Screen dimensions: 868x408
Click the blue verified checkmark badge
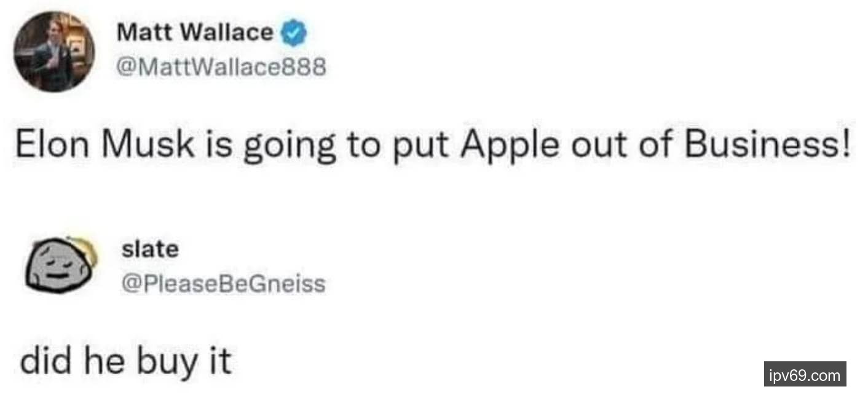(x=293, y=34)
